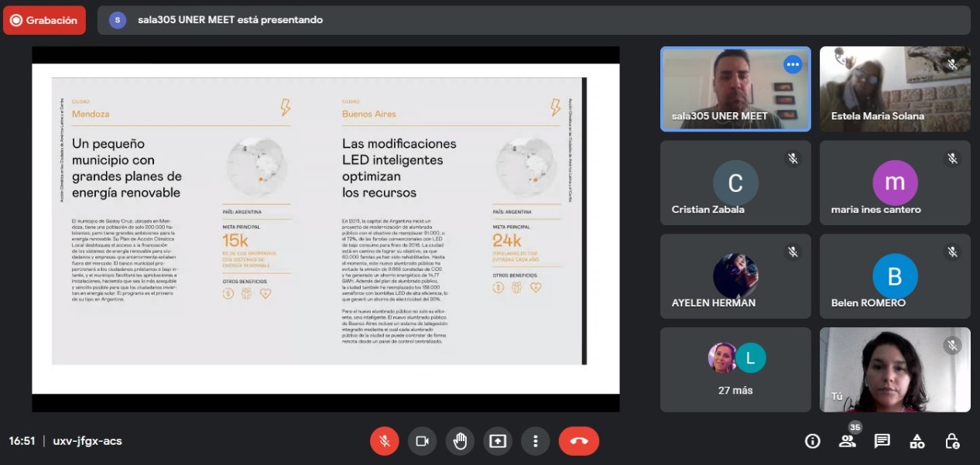
Task: Open the more options three-dot menu
Action: (535, 441)
